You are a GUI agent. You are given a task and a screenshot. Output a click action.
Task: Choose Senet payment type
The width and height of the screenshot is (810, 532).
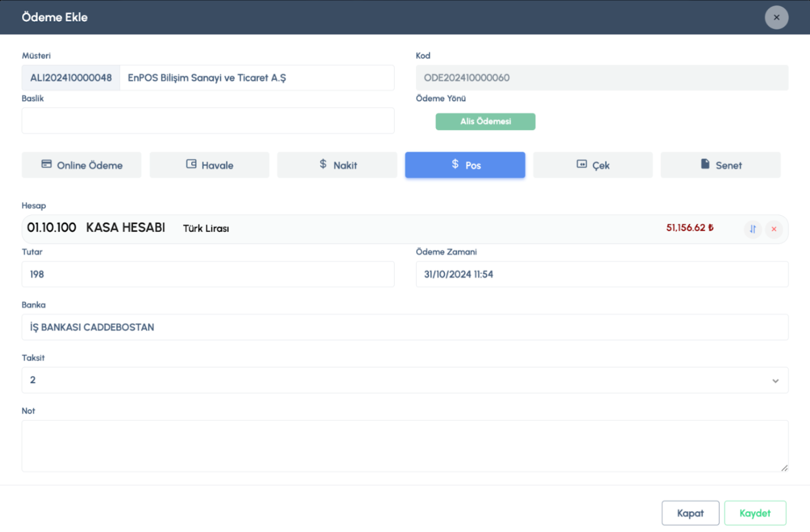(721, 165)
